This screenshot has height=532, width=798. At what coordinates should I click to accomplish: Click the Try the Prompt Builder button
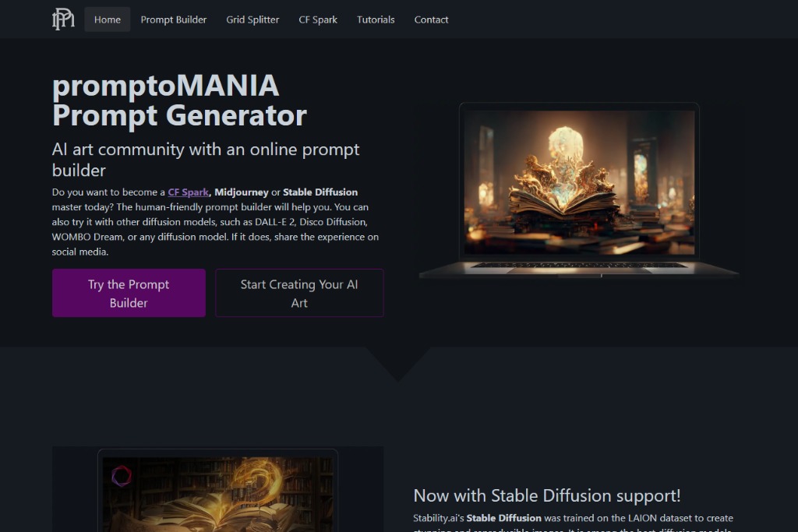[129, 293]
